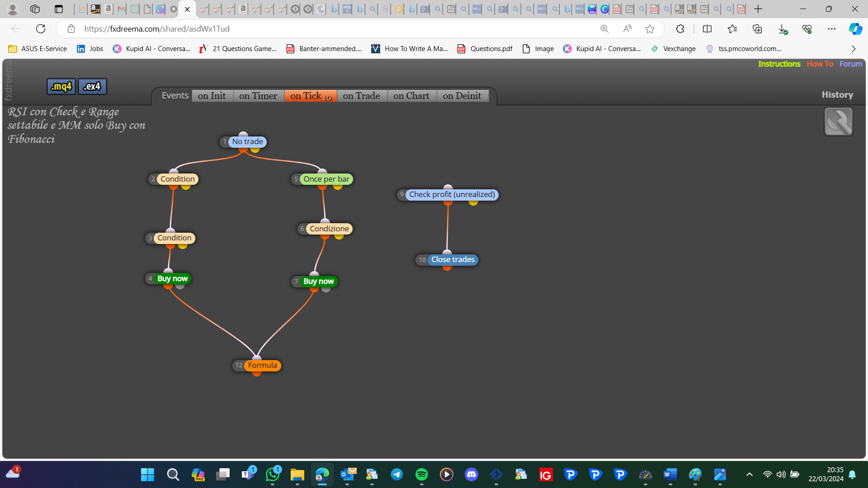The height and width of the screenshot is (488, 868).
Task: Download the .ex4 compiled file
Action: pos(92,86)
